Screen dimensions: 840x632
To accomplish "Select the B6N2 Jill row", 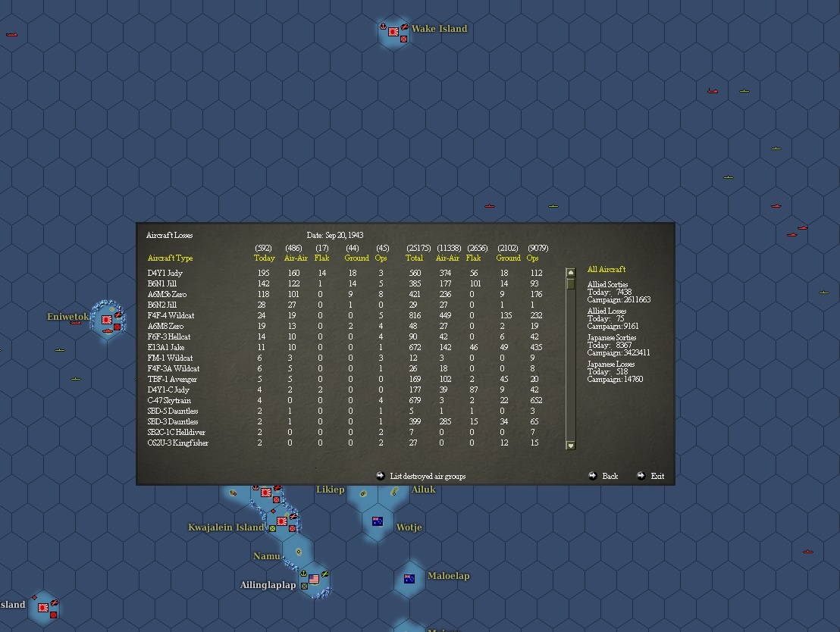I will pyautogui.click(x=346, y=305).
